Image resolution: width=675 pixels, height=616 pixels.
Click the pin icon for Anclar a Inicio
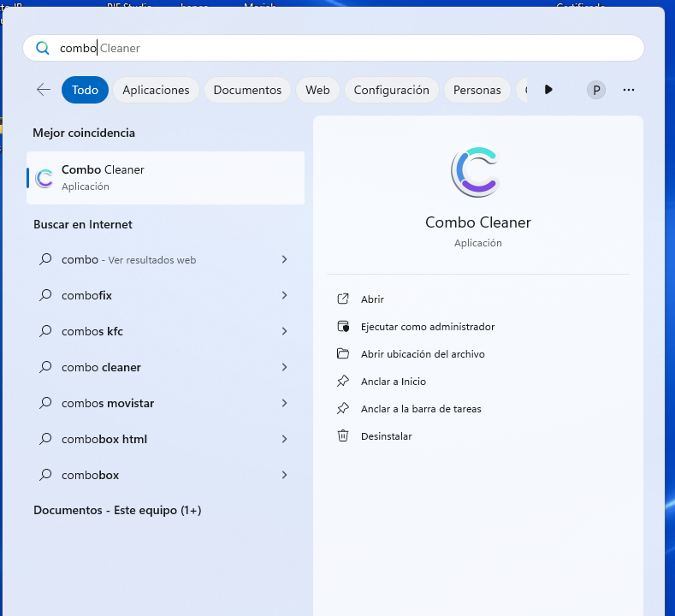(x=343, y=381)
